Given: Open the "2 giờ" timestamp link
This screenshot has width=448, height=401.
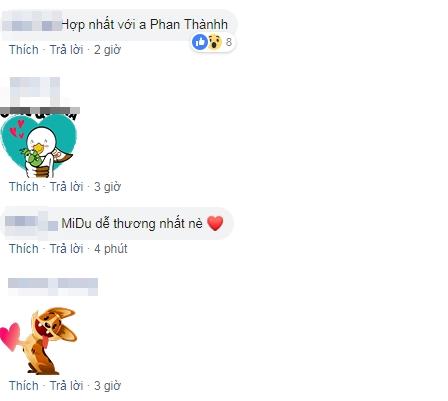Looking at the screenshot, I should pyautogui.click(x=107, y=50).
